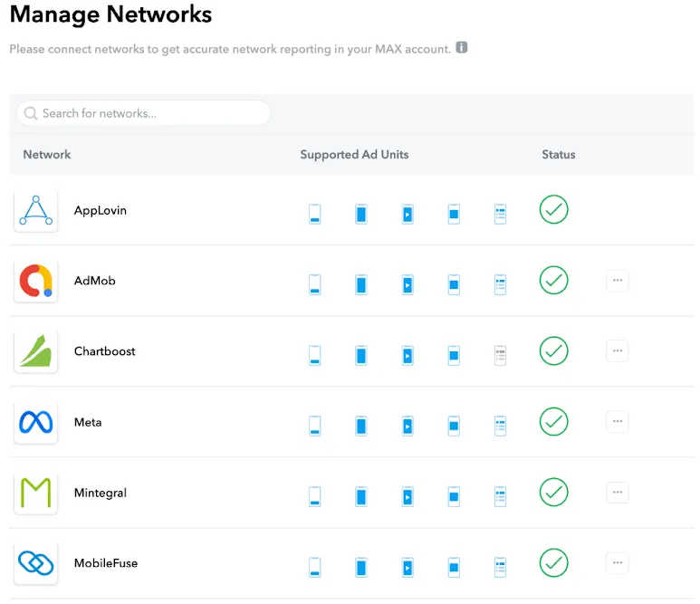Screen dimensions: 700x604
Task: Click AdMob native ad unit icon
Action: coord(501,284)
